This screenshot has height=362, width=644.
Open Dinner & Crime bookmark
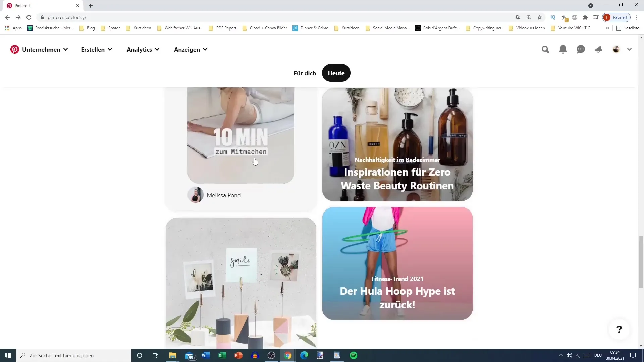pos(311,28)
